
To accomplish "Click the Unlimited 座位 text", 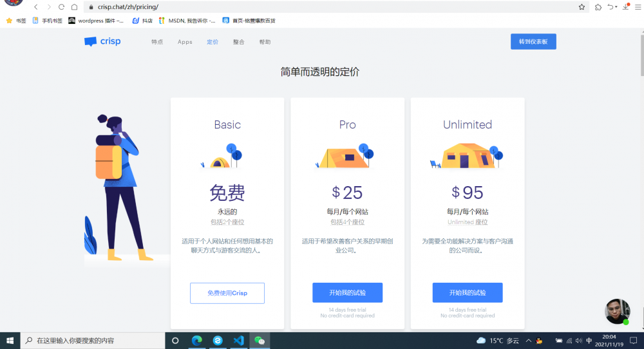I will coord(468,222).
